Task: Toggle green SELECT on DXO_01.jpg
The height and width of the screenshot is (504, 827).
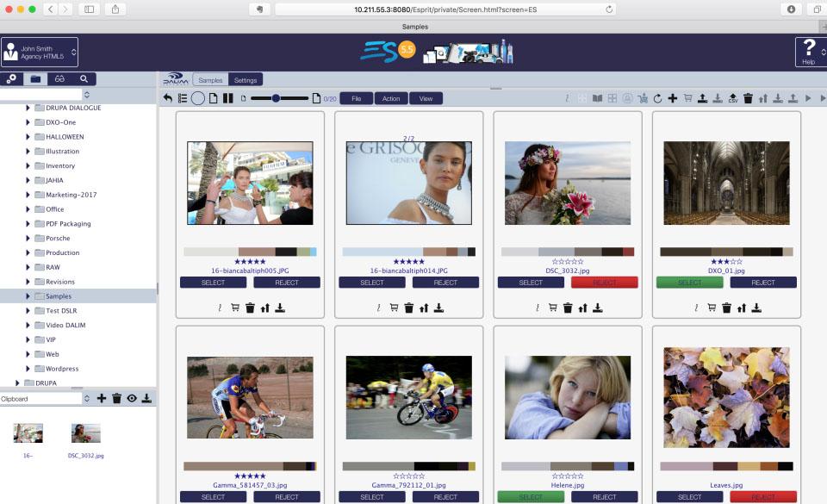Action: (690, 283)
